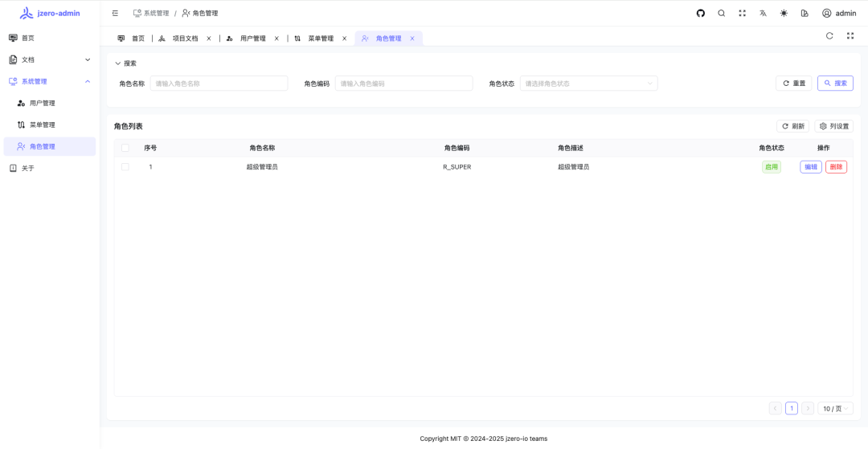Close the 角色管理 tab
This screenshot has width=868, height=449.
pyautogui.click(x=411, y=39)
